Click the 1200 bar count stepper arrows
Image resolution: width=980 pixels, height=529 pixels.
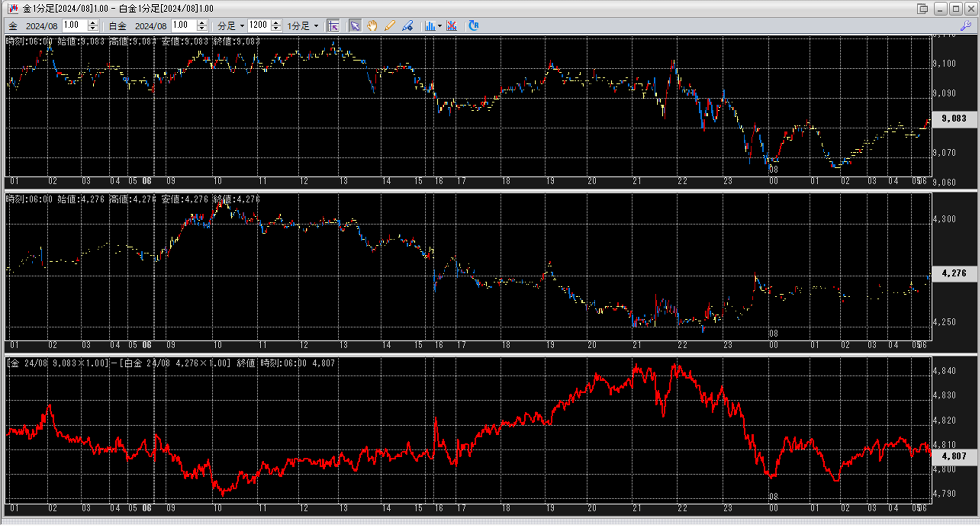(x=276, y=26)
